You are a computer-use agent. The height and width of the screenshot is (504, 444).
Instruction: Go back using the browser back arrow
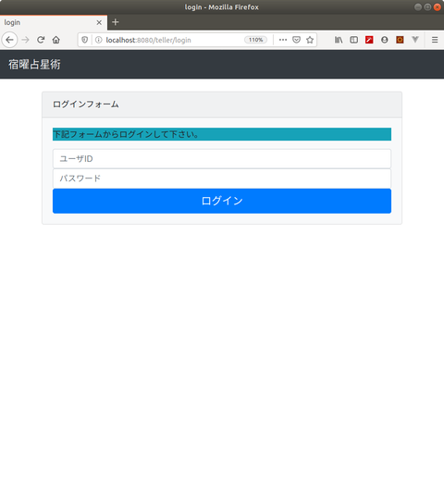tap(9, 40)
